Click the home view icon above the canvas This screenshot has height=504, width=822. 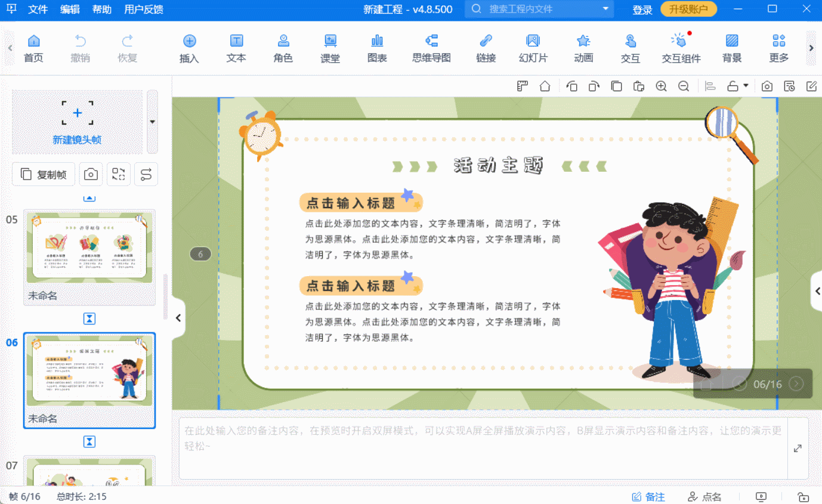(545, 86)
